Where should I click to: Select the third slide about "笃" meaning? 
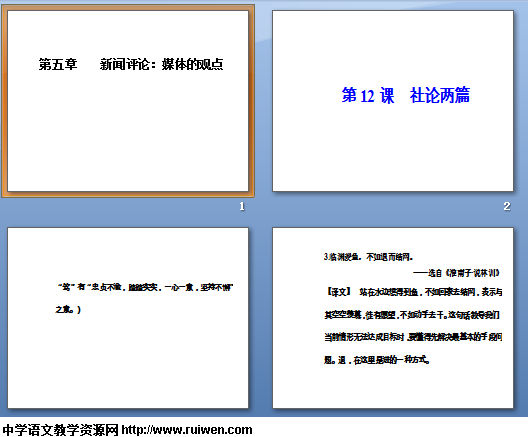click(128, 318)
